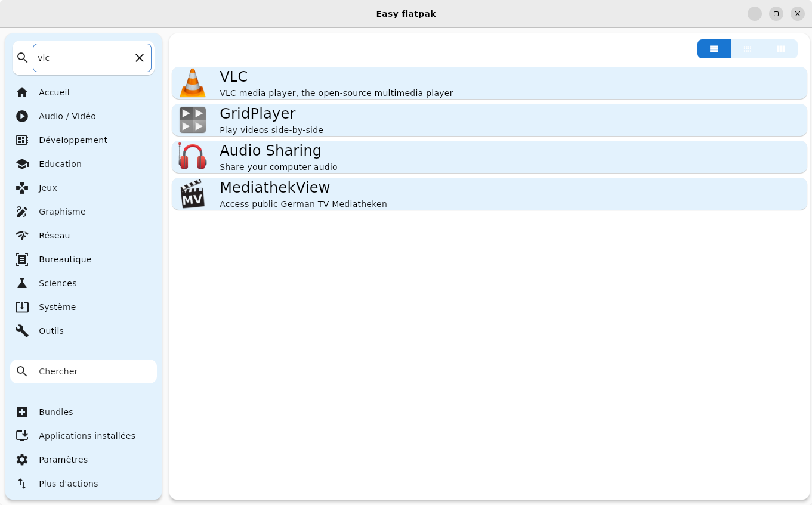Open the GridPlayer result title
The height and width of the screenshot is (505, 812).
[258, 114]
